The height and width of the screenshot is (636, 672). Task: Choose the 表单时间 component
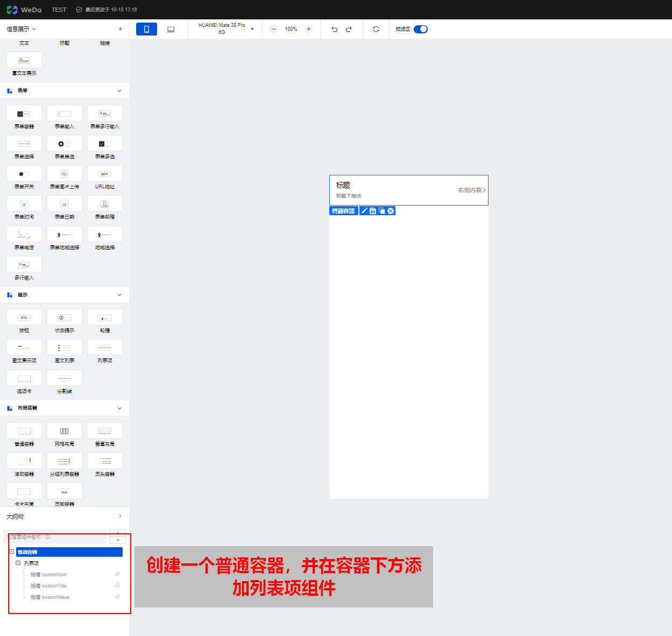[24, 204]
